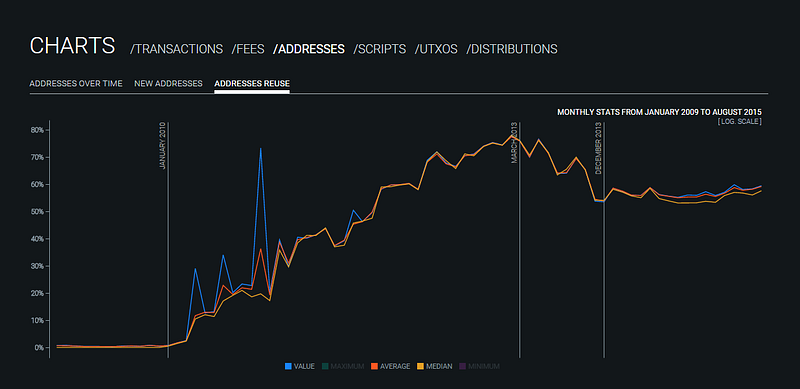Click the 70% y-axis label
The height and width of the screenshot is (389, 800).
click(37, 157)
